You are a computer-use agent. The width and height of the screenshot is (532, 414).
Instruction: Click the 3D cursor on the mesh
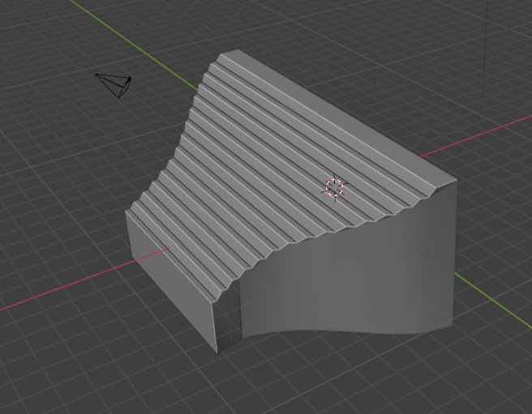point(335,187)
